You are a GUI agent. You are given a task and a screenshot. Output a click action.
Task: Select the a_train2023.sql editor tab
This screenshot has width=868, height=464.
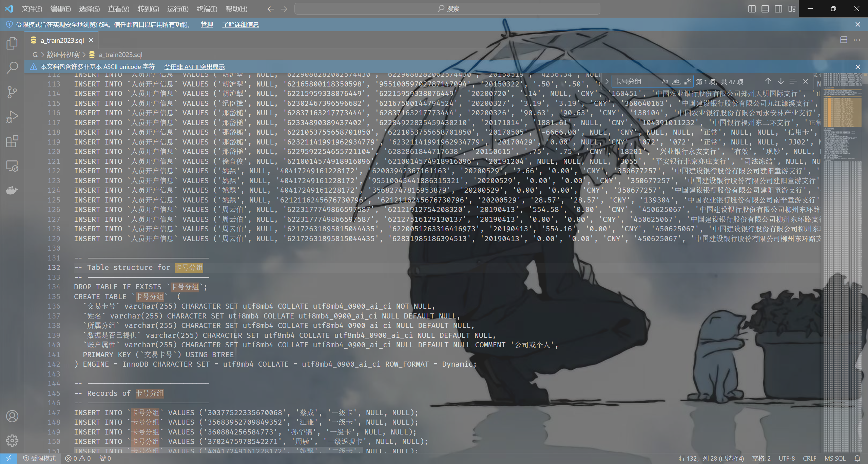point(62,40)
